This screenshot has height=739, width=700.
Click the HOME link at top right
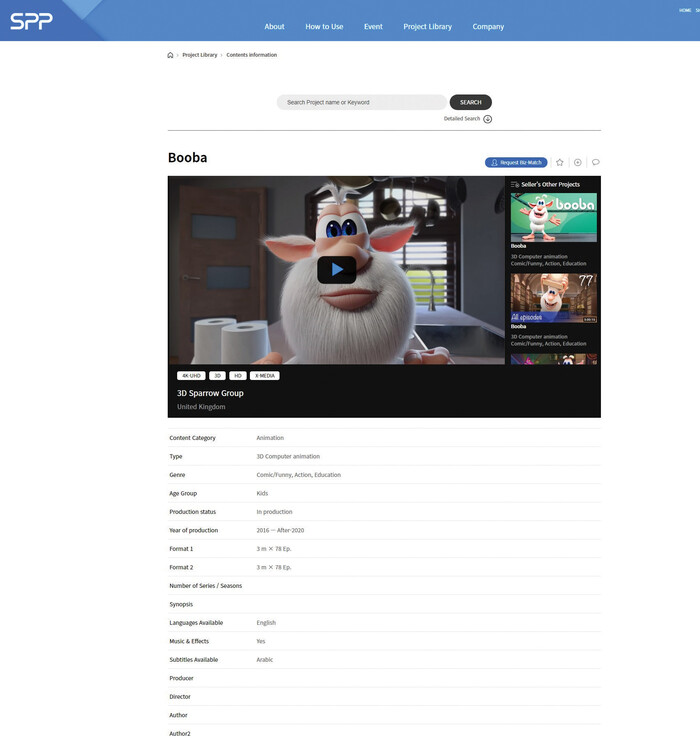click(x=685, y=10)
